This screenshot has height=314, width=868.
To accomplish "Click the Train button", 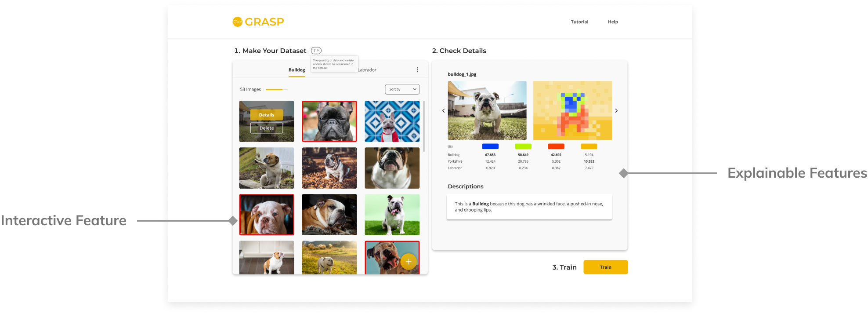I will click(x=606, y=267).
